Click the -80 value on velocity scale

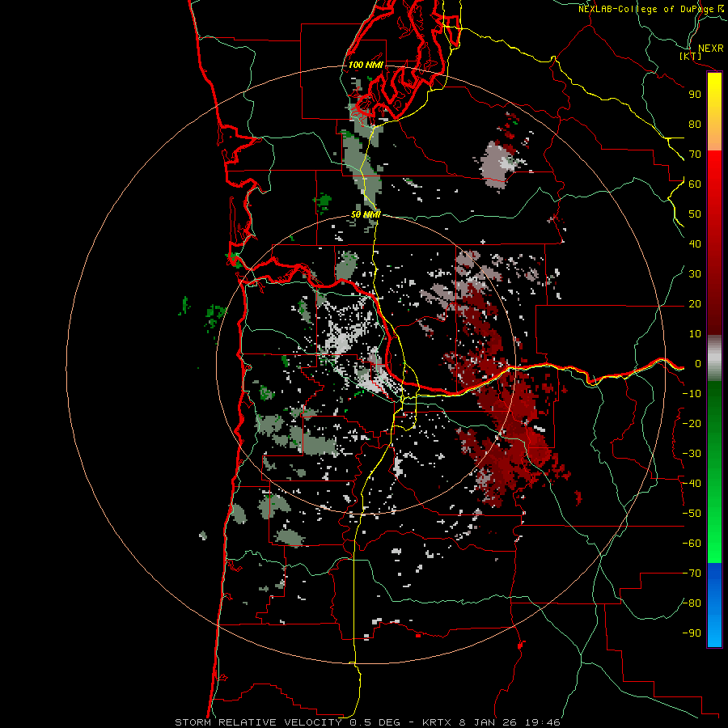coord(692,603)
